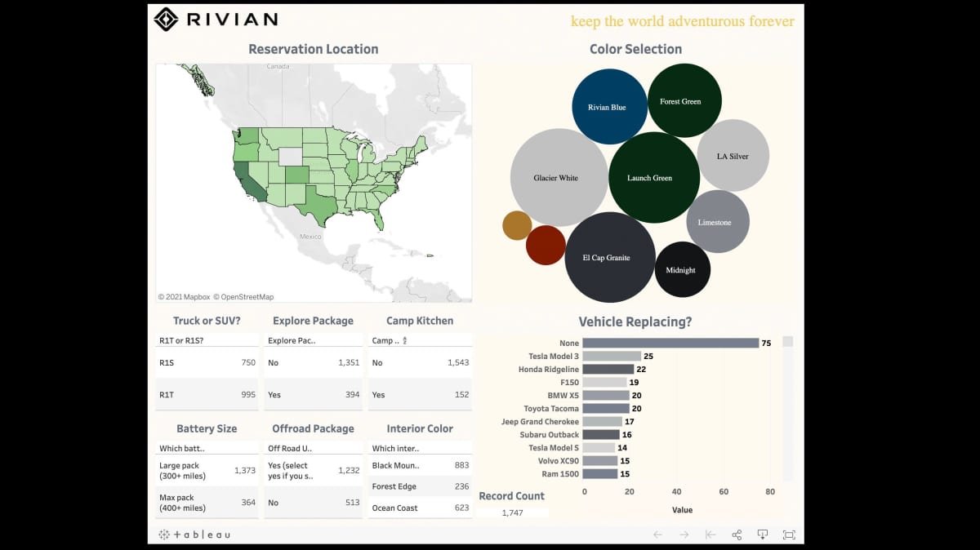Select the Forest Green color bubble
This screenshot has width=980, height=550.
[684, 101]
